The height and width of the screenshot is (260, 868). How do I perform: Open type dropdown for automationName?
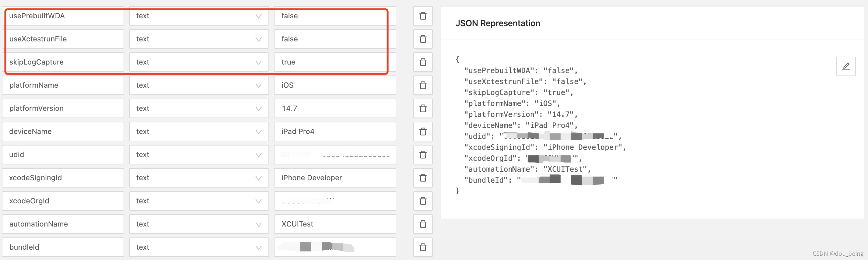point(199,224)
